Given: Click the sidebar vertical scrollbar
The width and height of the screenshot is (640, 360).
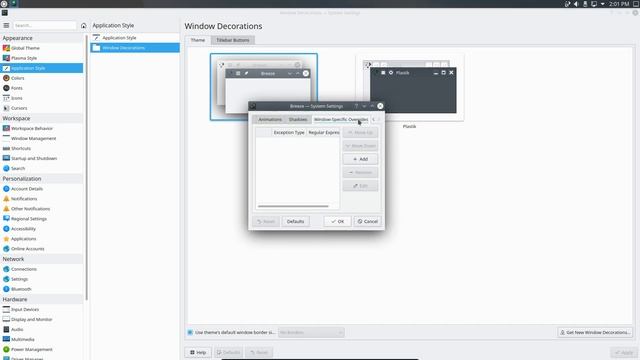Looking at the screenshot, I should [87, 167].
